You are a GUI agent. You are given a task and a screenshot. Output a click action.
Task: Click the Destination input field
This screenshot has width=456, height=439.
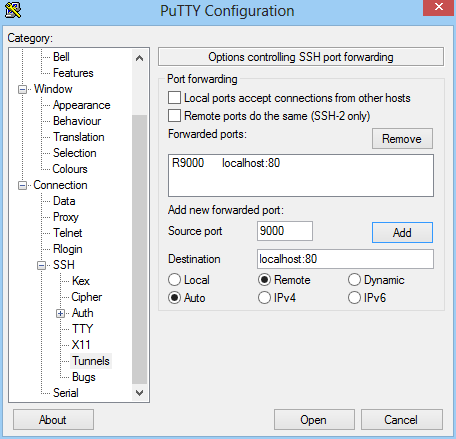(345, 259)
